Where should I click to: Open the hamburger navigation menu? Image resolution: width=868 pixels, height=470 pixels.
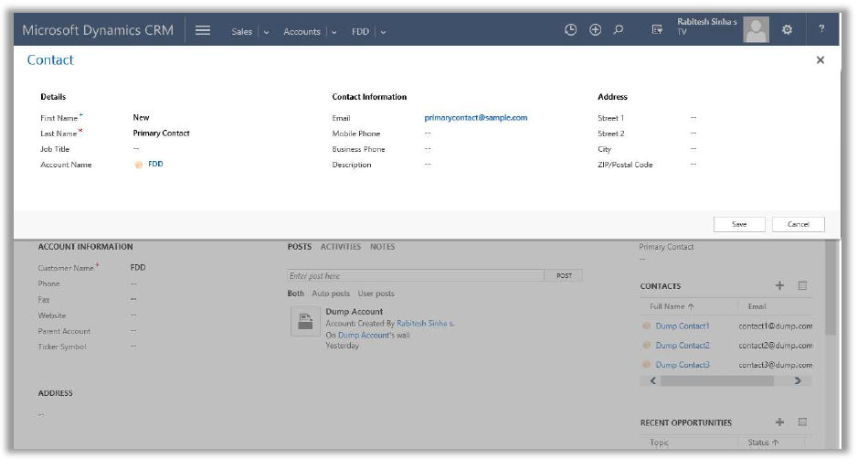[203, 30]
